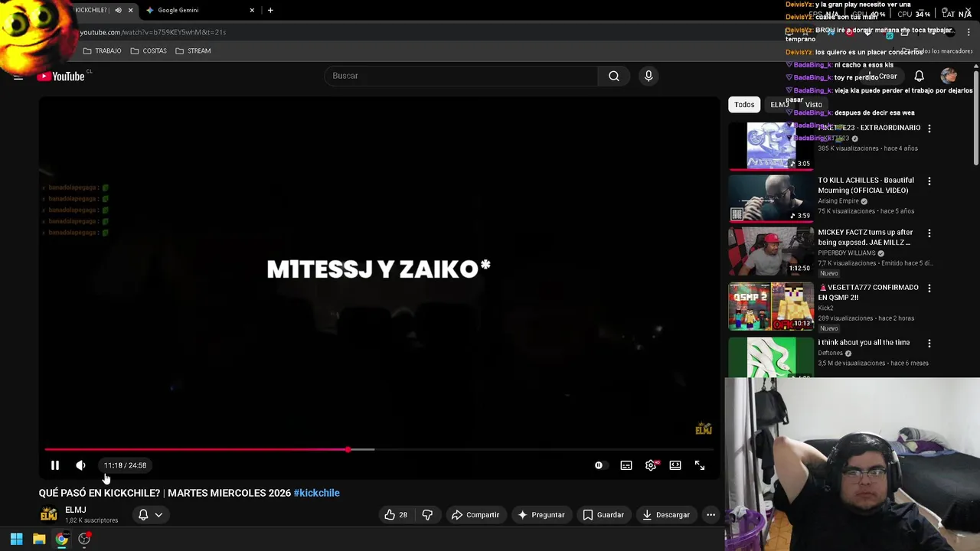Open options menu for TO KILL ACHILLES video
This screenshot has height=551, width=980.
tap(929, 181)
